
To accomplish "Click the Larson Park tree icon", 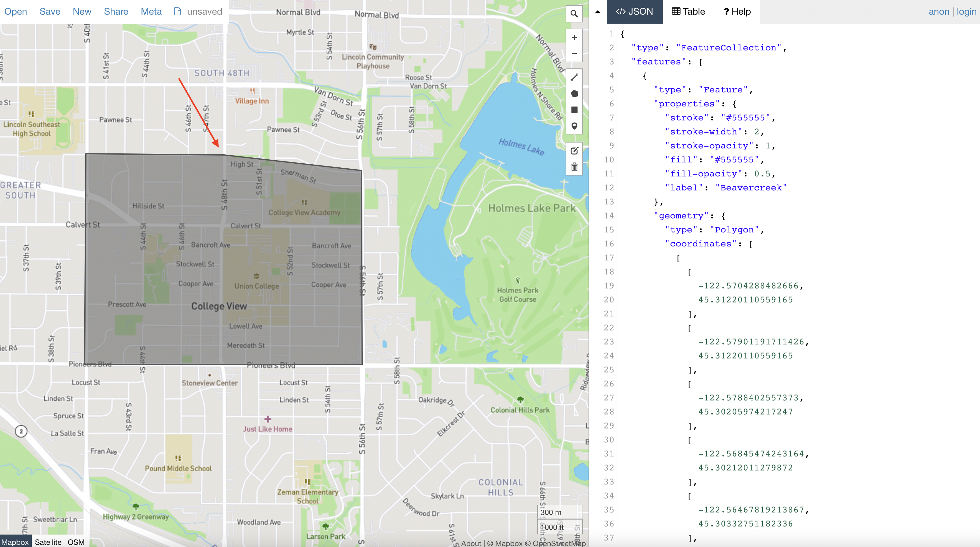I will (x=326, y=527).
